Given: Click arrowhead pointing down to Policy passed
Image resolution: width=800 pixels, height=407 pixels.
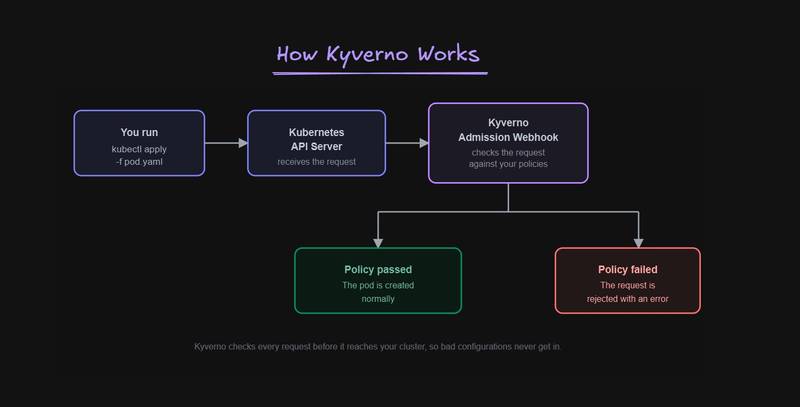Looking at the screenshot, I should (378, 243).
